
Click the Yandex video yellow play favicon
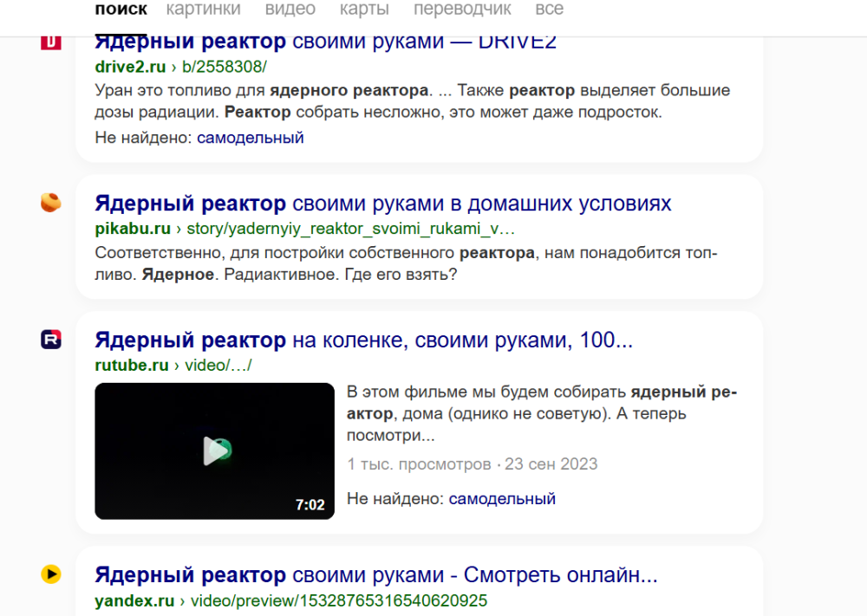(51, 574)
